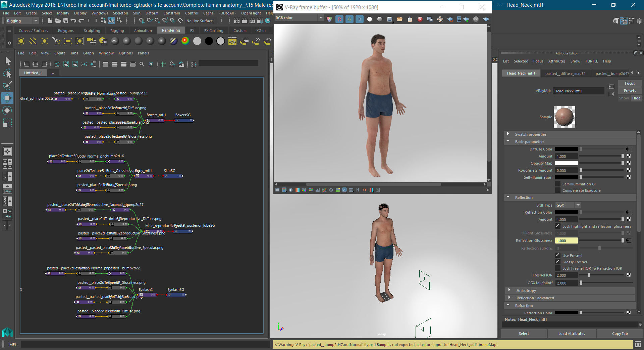Click the black Diffuse Color swatch
The height and width of the screenshot is (350, 644).
[x=566, y=149]
